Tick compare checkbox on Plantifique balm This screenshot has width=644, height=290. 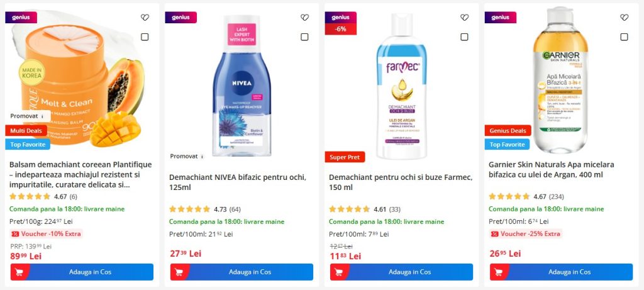(x=145, y=37)
